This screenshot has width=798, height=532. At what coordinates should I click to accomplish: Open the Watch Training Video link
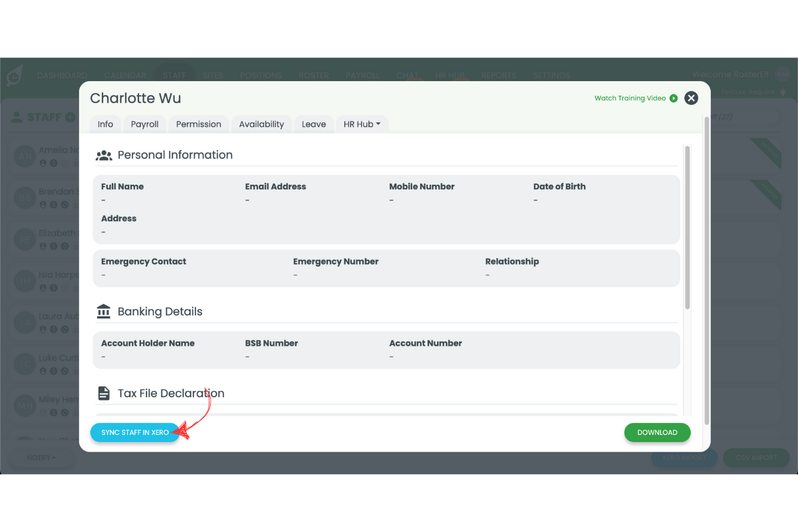(x=629, y=98)
